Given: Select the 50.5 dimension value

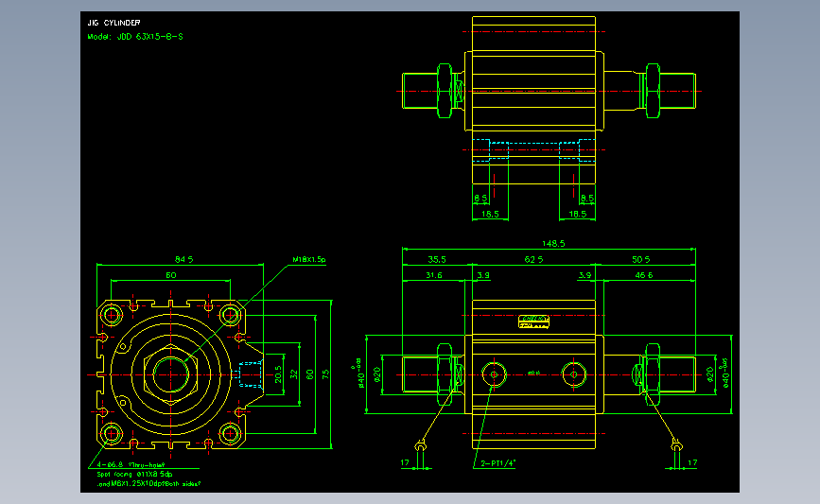Looking at the screenshot, I should [x=640, y=259].
